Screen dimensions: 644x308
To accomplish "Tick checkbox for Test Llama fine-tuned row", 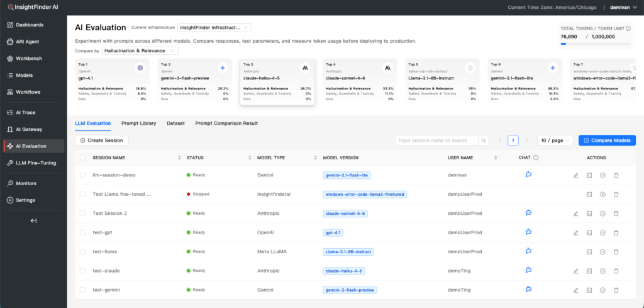I will 83,194.
